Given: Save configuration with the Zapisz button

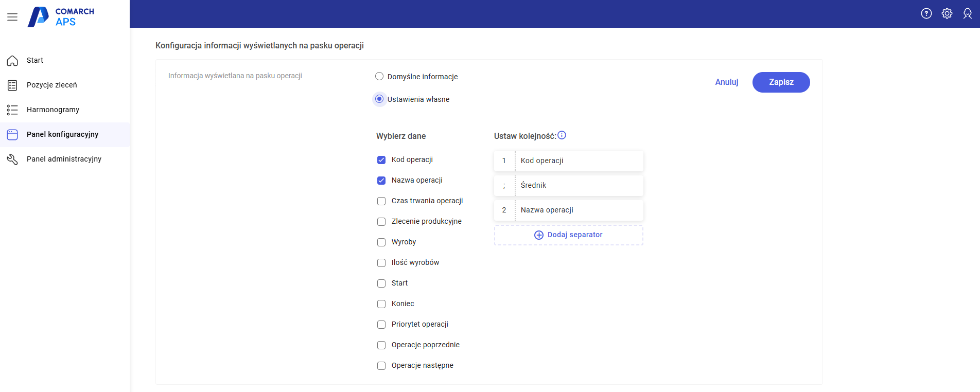Looking at the screenshot, I should point(781,82).
